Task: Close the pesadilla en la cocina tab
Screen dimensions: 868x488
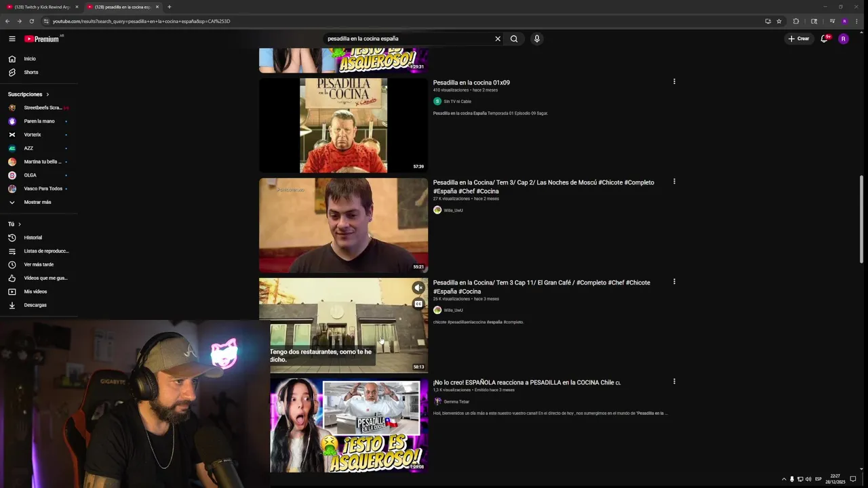Action: [157, 7]
